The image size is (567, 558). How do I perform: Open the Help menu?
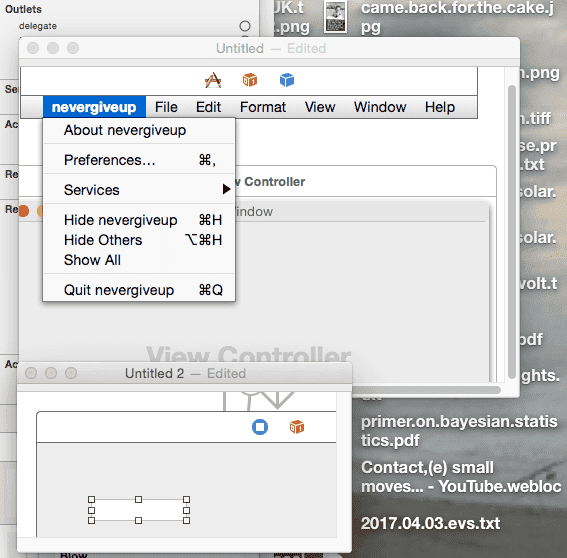pos(440,107)
